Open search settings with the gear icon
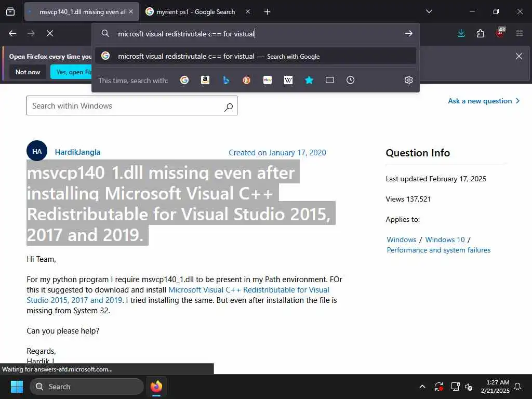 pos(408,80)
